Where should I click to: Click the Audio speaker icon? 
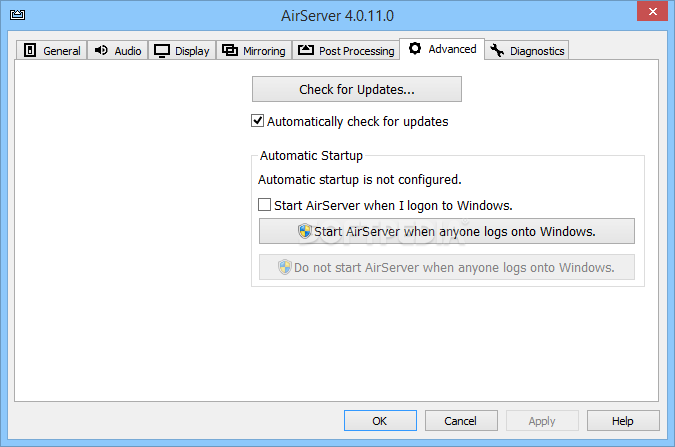point(101,50)
